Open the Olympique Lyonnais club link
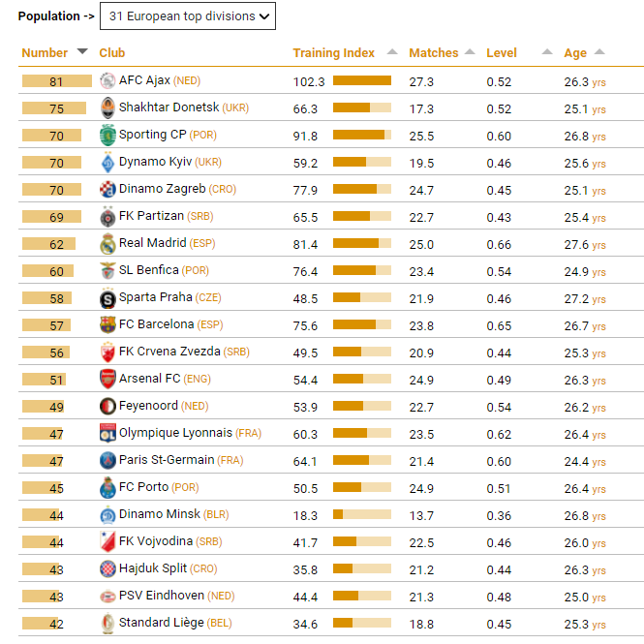The image size is (644, 644). (175, 433)
